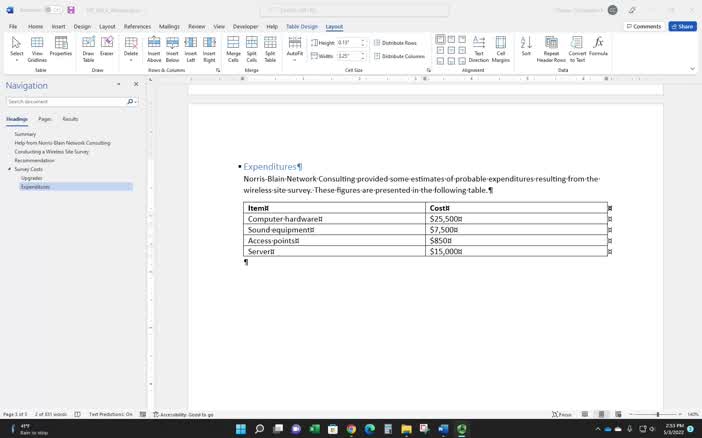Open Cell Margins options
This screenshot has width=702, height=438.
[501, 48]
